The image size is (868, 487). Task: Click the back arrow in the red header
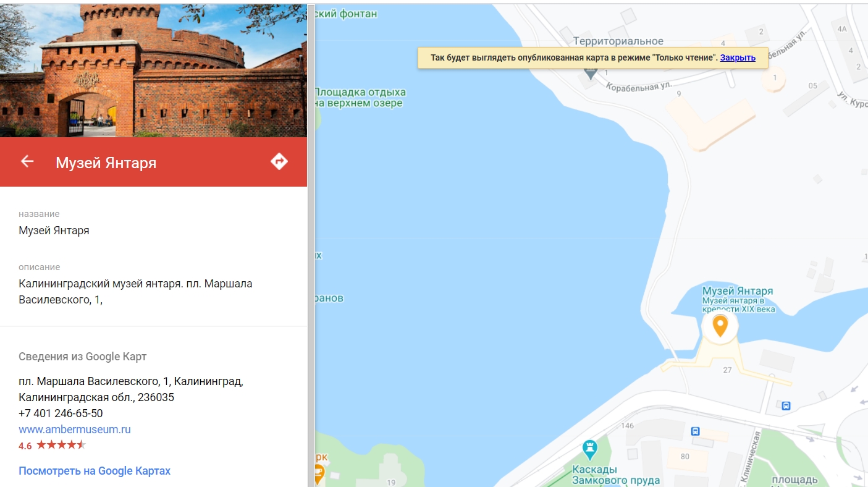point(27,161)
